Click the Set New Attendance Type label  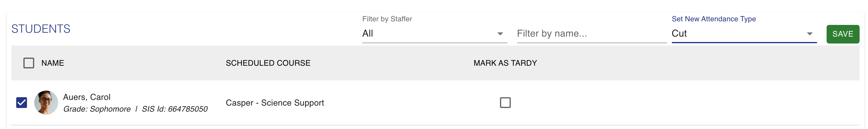pos(714,19)
